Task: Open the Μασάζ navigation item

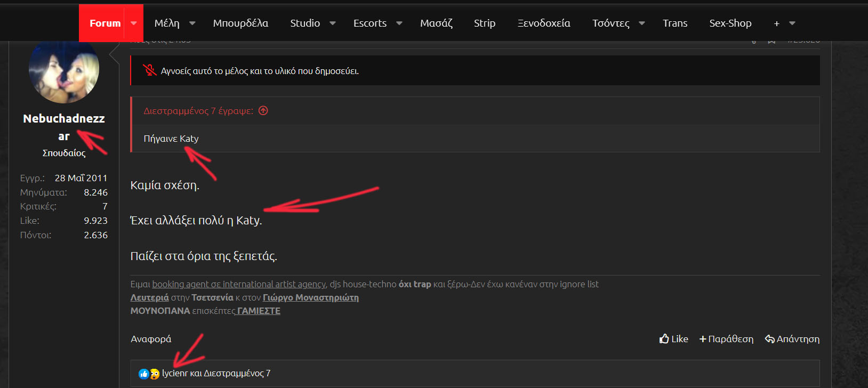Action: pyautogui.click(x=436, y=23)
